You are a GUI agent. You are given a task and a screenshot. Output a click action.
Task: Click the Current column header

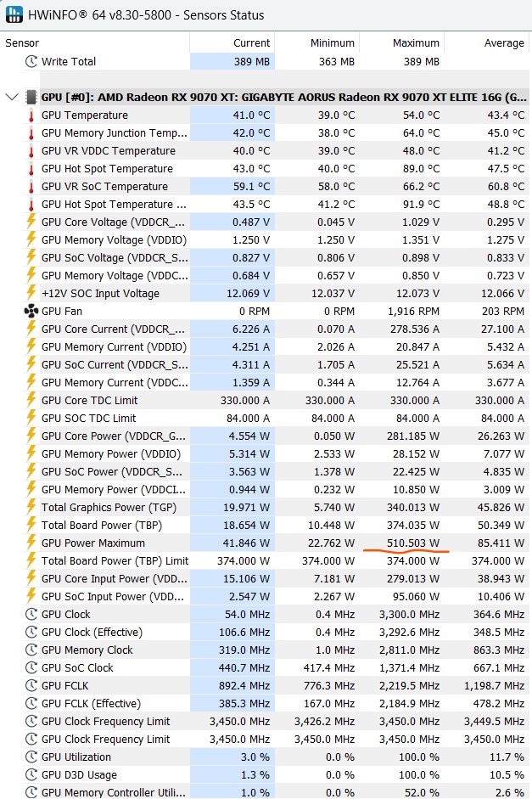point(251,43)
